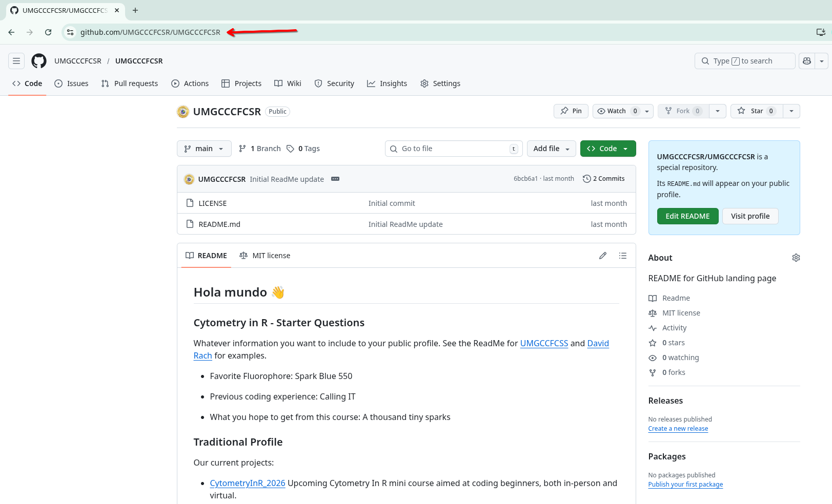Open the GitHub homepage via Octocat logo
This screenshot has height=504, width=832.
(39, 61)
